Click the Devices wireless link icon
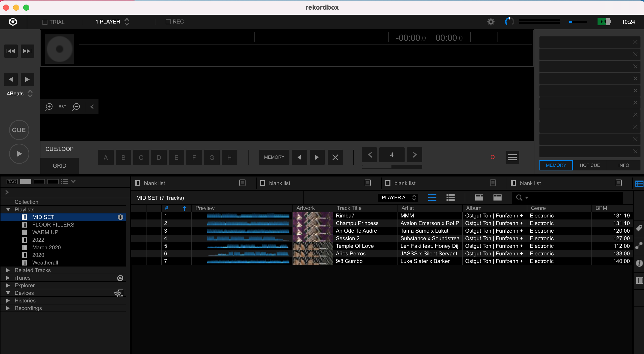 (118, 293)
